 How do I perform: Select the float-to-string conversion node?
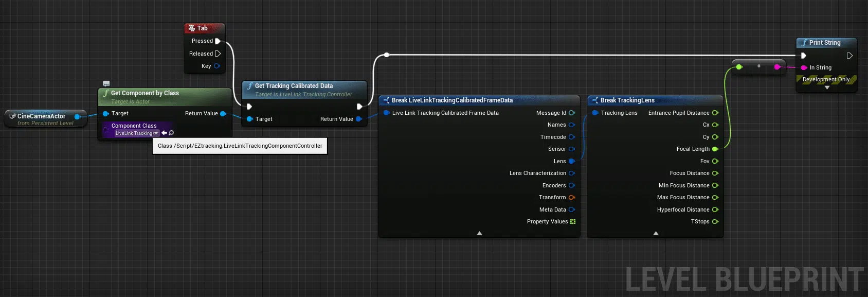tap(758, 66)
